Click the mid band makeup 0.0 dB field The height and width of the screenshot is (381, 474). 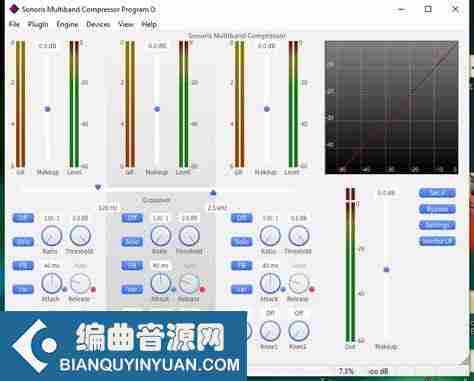(x=157, y=46)
